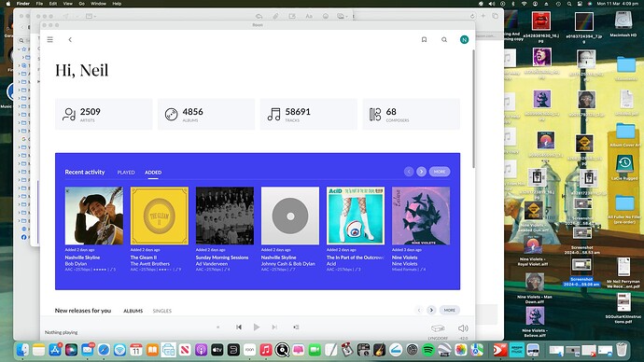This screenshot has height=362, width=644.
Task: Open the 58691 Tracks tile
Action: [x=308, y=114]
